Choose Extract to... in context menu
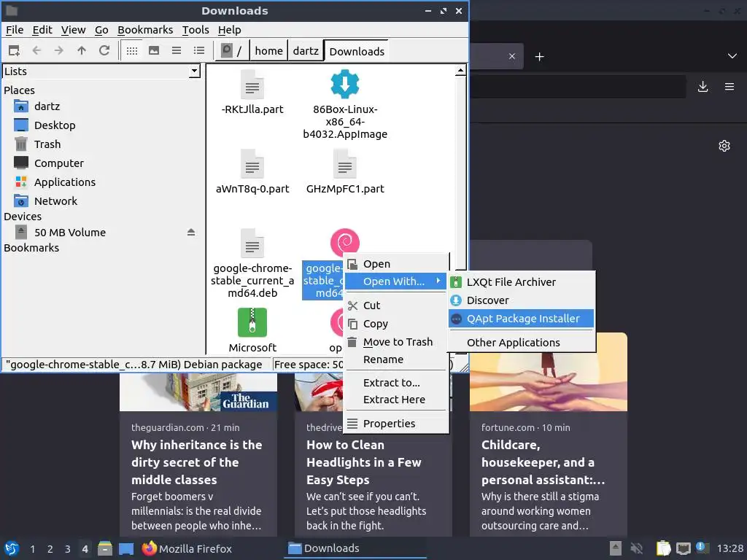 [x=396, y=383]
